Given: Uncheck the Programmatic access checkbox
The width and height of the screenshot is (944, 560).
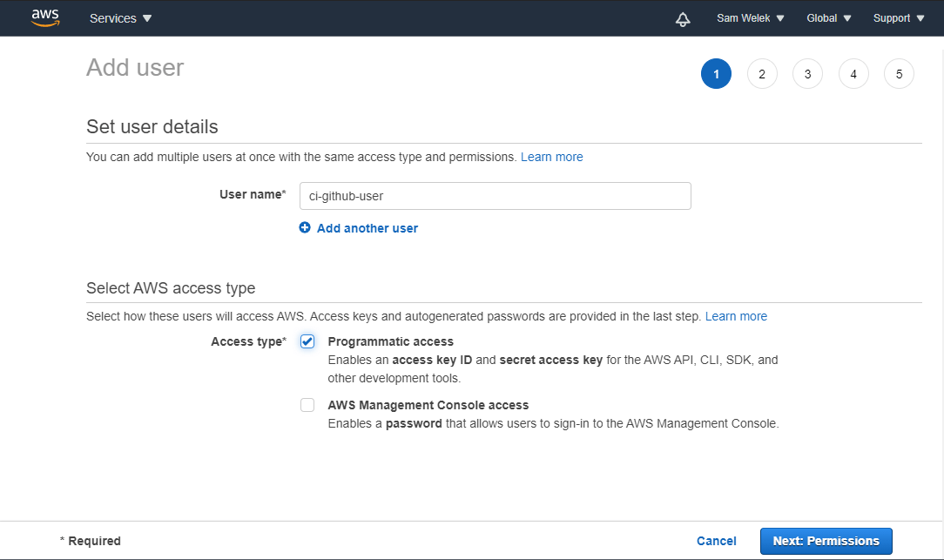Looking at the screenshot, I should [x=307, y=341].
